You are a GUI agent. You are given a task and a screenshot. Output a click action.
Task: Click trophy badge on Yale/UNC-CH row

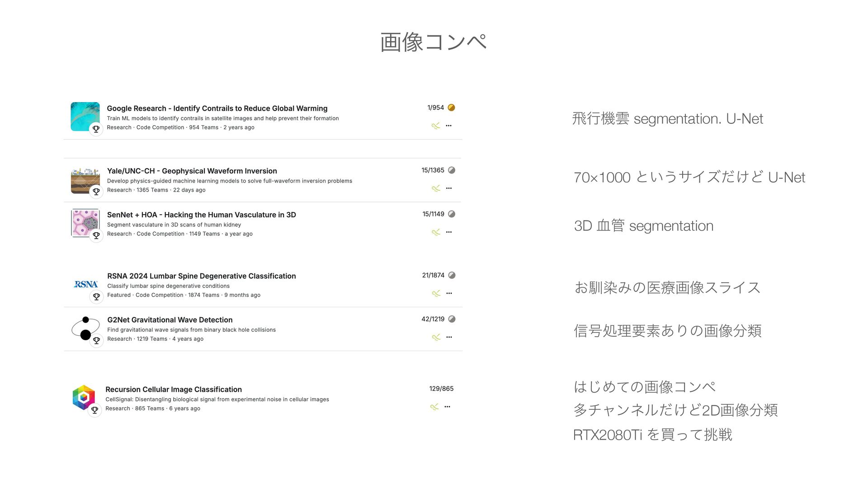pyautogui.click(x=96, y=192)
